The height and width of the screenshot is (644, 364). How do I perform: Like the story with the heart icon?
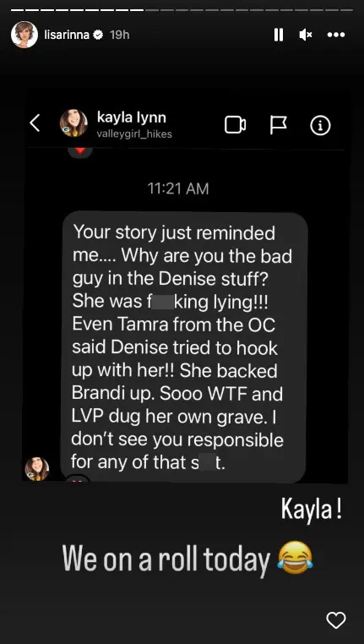(335, 620)
